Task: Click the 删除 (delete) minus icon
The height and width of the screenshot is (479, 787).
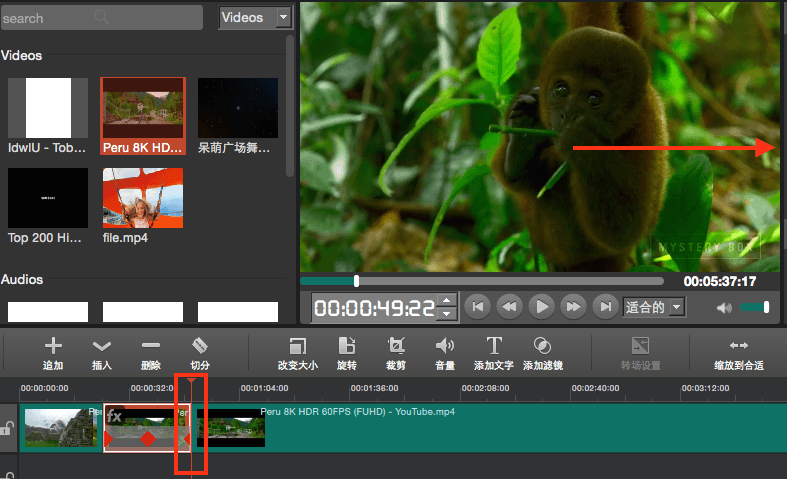Action: coord(151,345)
